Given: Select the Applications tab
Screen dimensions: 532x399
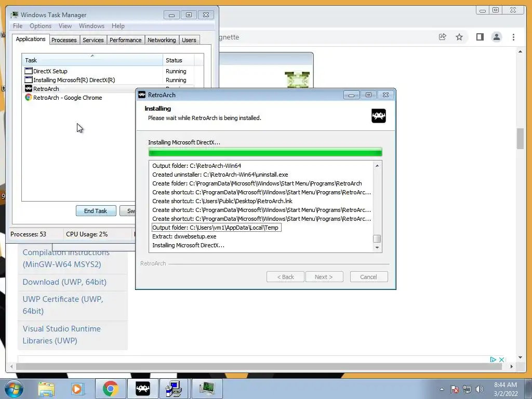Looking at the screenshot, I should (x=31, y=39).
